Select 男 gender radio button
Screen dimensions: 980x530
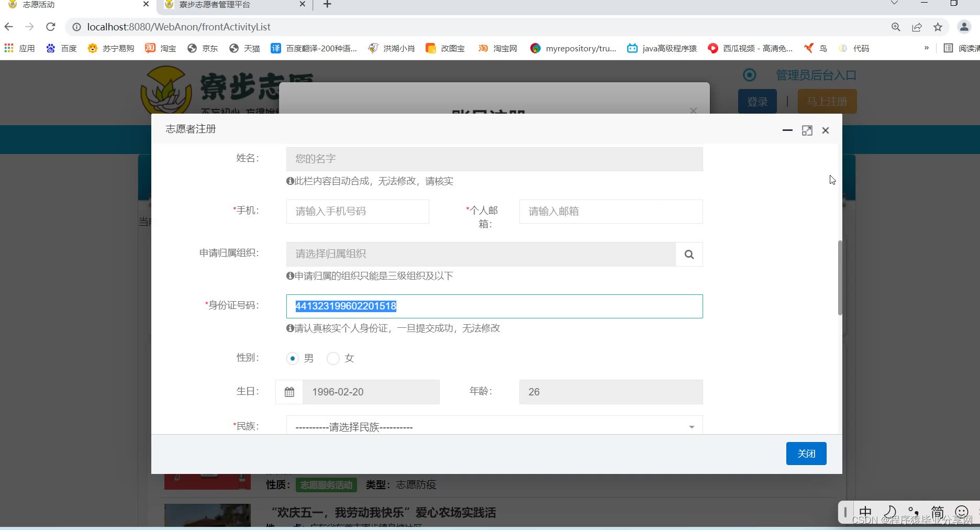293,358
